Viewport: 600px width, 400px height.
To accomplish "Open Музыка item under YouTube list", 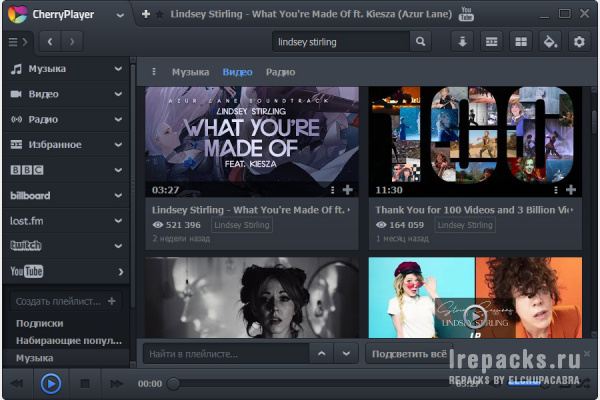I will 34,358.
